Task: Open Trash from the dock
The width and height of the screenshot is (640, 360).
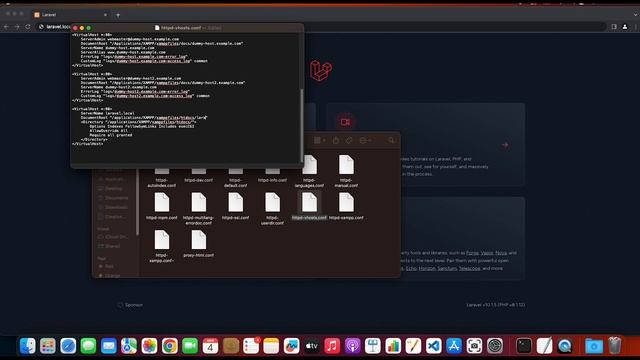Action: pos(614,346)
